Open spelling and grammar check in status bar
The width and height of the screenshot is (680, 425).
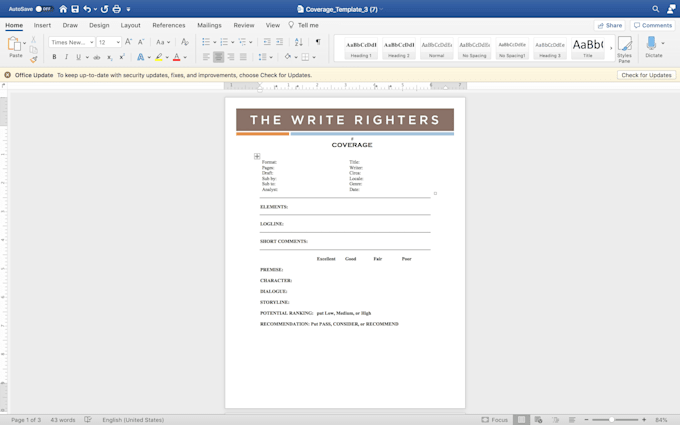[88, 420]
